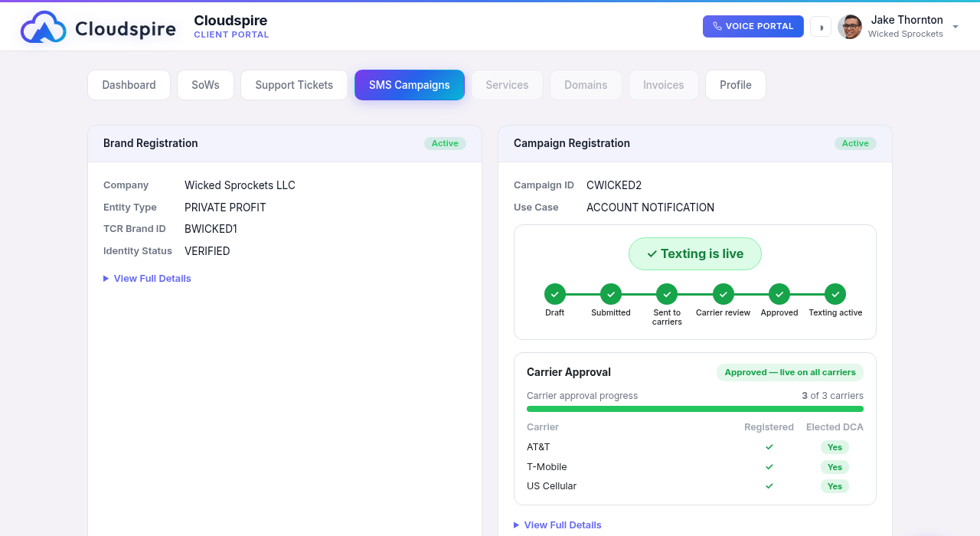Expand Brand Registration View Full Details
Image resolution: width=980 pixels, height=536 pixels.
click(x=147, y=279)
